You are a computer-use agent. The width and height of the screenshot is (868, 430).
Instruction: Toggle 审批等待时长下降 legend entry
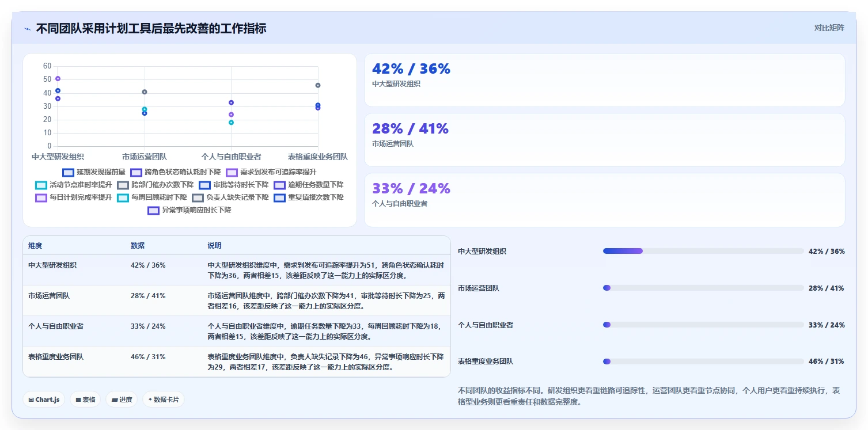[234, 185]
